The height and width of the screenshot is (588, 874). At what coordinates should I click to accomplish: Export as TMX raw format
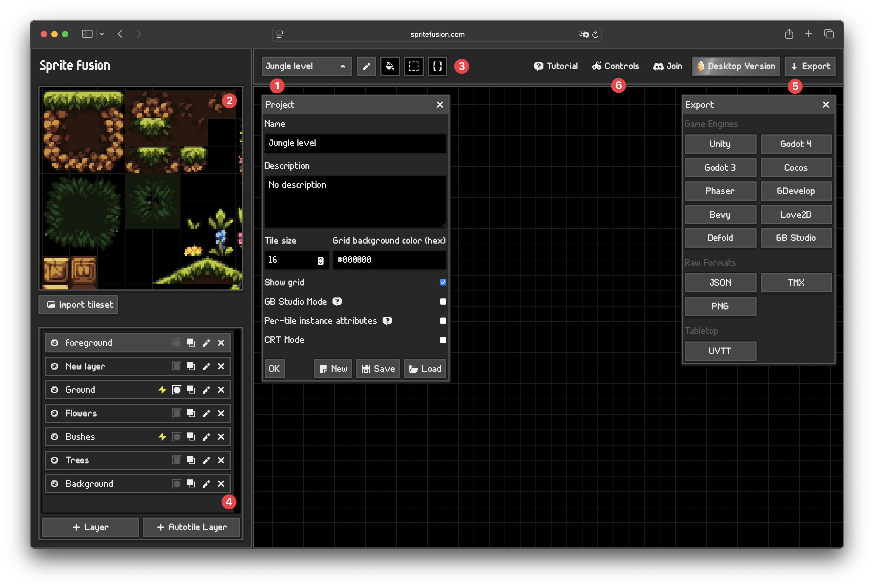796,283
